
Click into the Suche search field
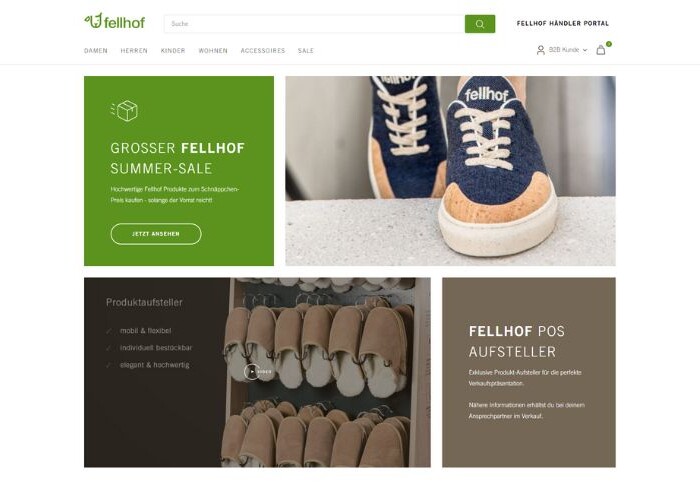[314, 24]
